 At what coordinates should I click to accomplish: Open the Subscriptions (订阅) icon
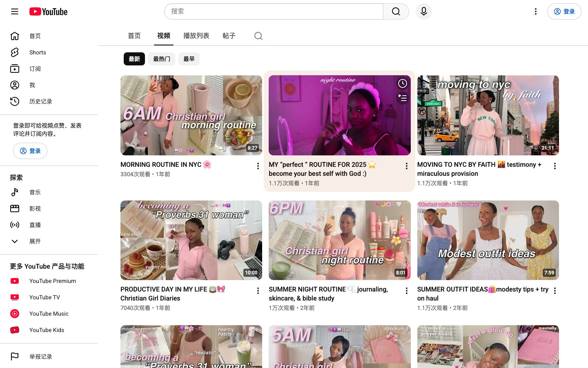coord(15,69)
